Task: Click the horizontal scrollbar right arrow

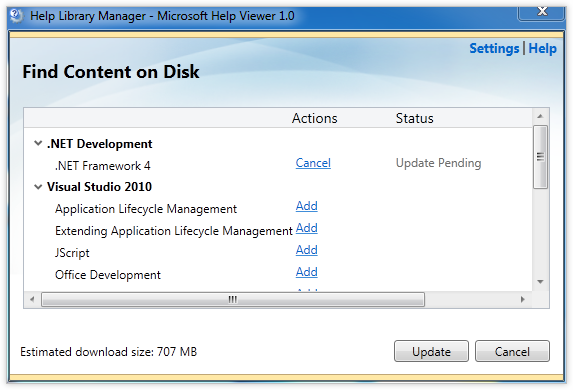Action: 523,299
